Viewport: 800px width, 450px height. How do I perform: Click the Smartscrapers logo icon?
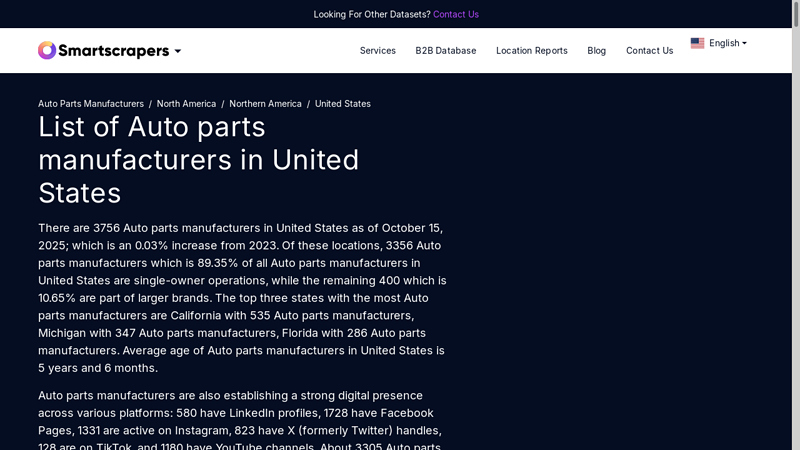pyautogui.click(x=47, y=51)
